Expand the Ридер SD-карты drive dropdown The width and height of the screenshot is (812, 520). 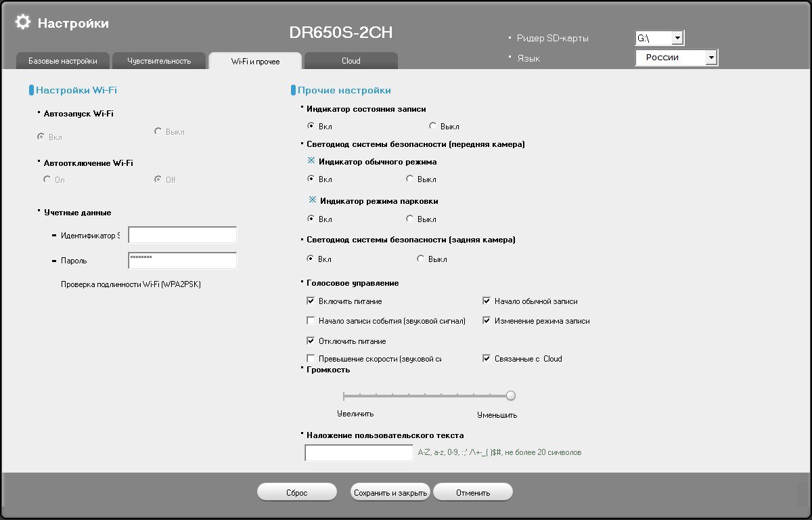tap(677, 39)
